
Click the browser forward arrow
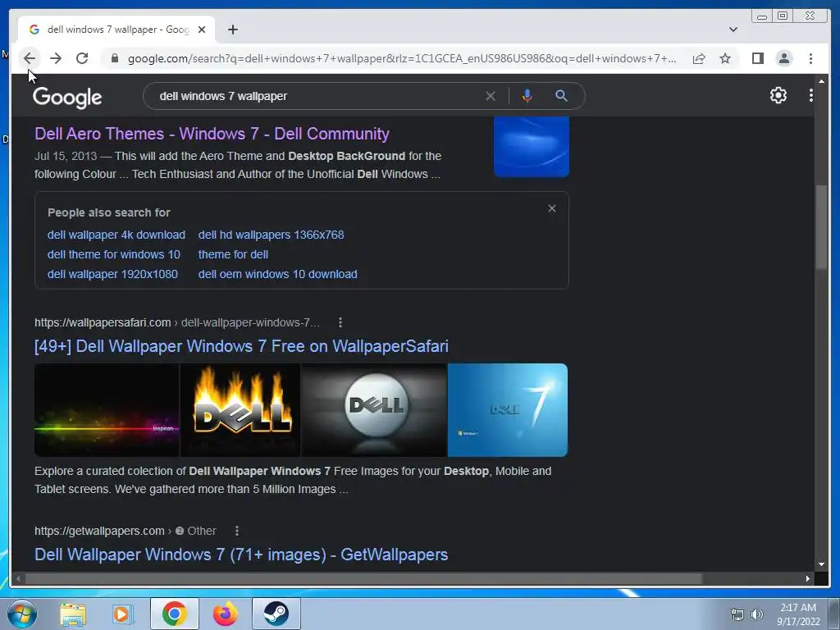point(56,58)
